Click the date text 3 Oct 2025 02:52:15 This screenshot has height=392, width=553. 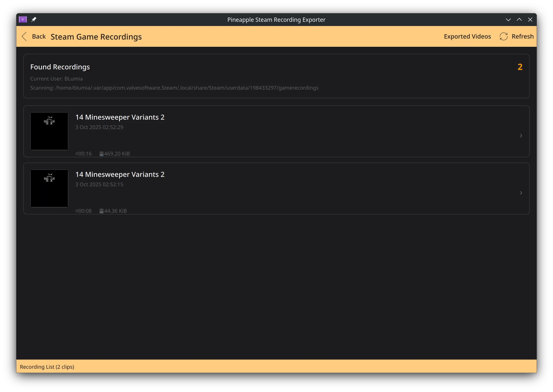(99, 184)
